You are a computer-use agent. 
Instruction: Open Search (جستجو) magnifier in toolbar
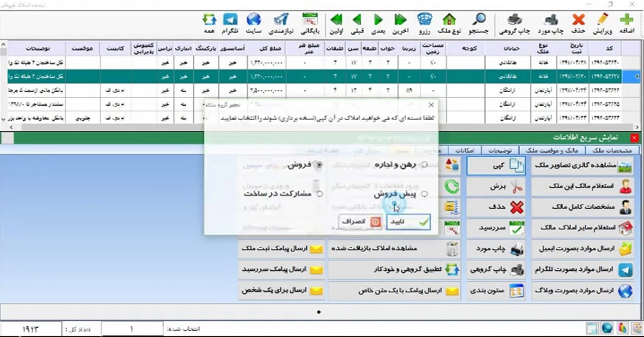pos(479,23)
